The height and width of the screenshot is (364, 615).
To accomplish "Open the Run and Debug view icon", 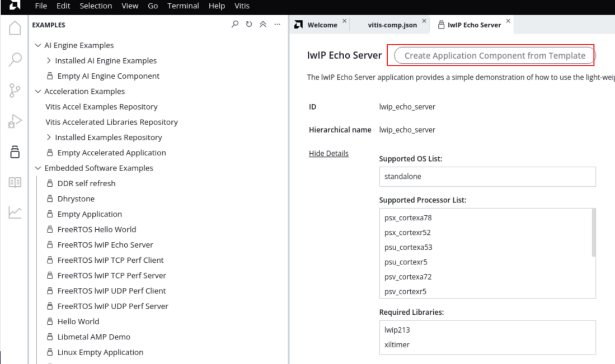I will click(x=15, y=121).
